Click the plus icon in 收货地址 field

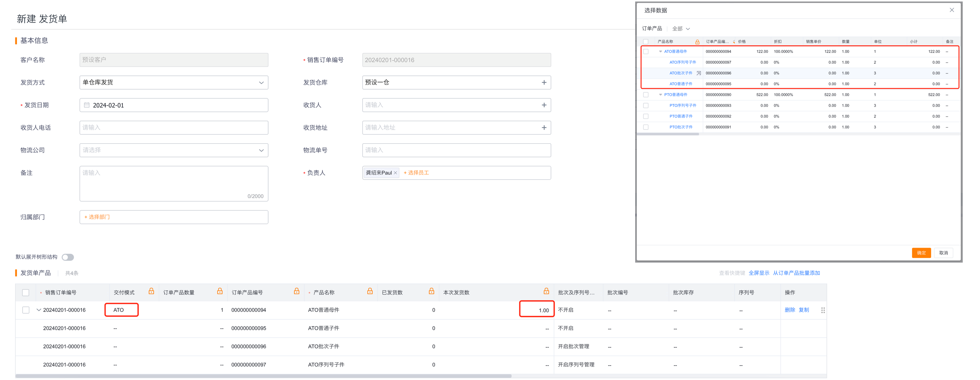[x=544, y=128]
